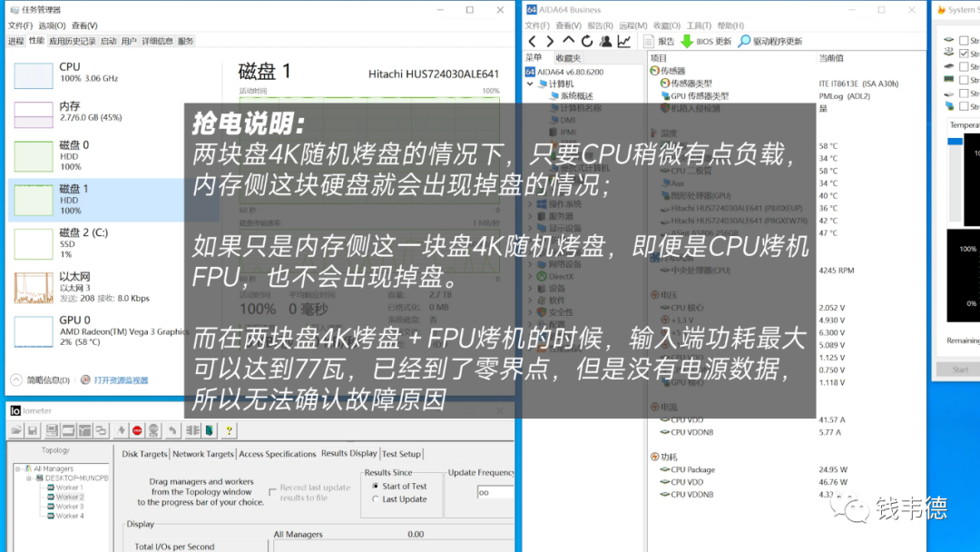Image resolution: width=980 pixels, height=552 pixels.
Task: Open AIDA64 user management icon
Action: pos(605,41)
